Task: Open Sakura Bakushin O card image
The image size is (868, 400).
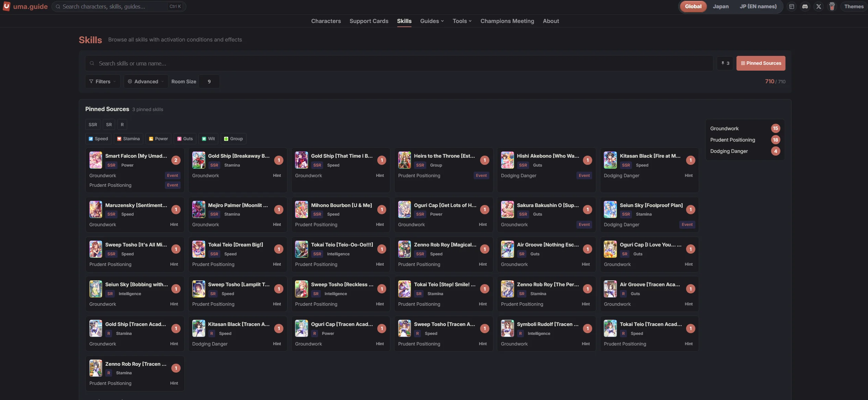Action: click(507, 209)
